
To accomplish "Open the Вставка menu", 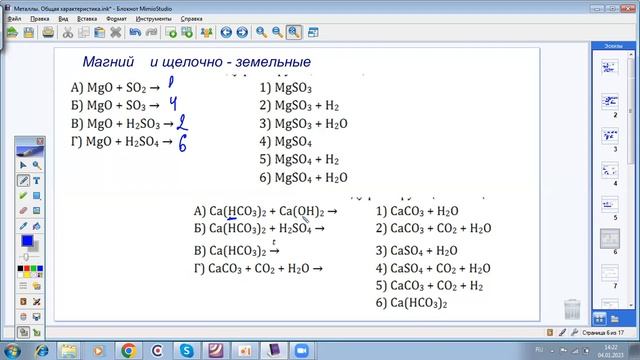I will click(87, 19).
